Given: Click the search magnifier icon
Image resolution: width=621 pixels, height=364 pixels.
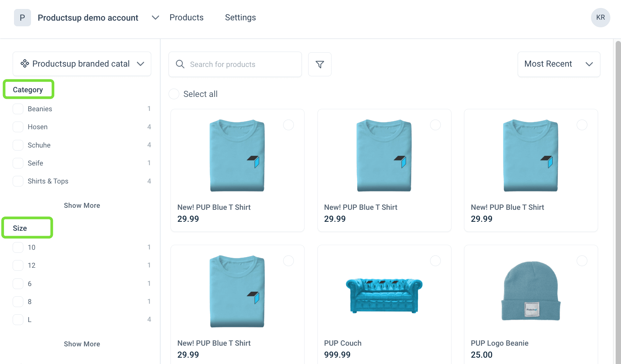Looking at the screenshot, I should click(x=180, y=64).
